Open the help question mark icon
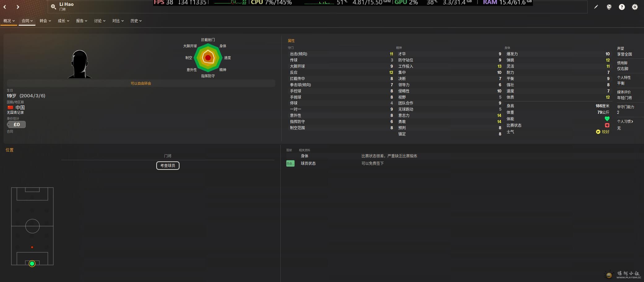Screen dimensions: 644x282 pos(622,7)
